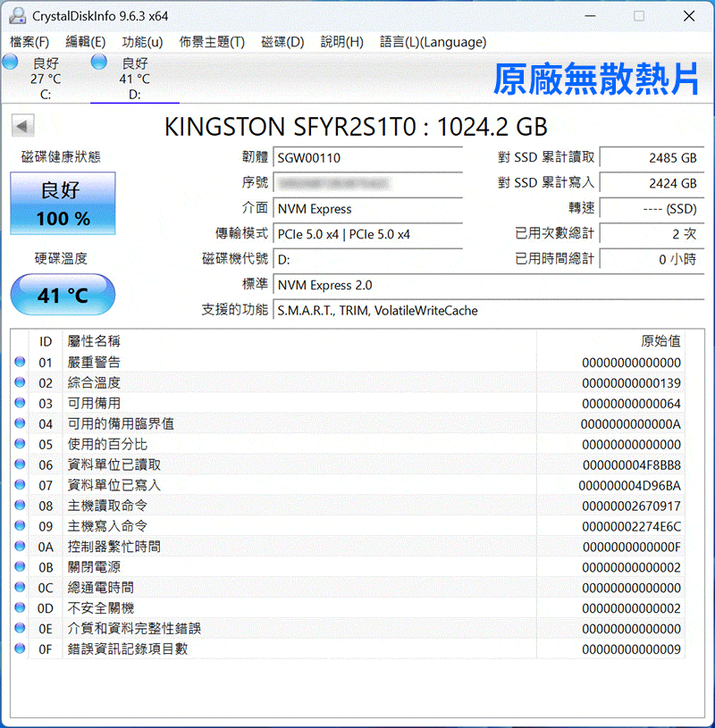Select the 可用備用 attribute name
715x728 pixels.
point(94,403)
